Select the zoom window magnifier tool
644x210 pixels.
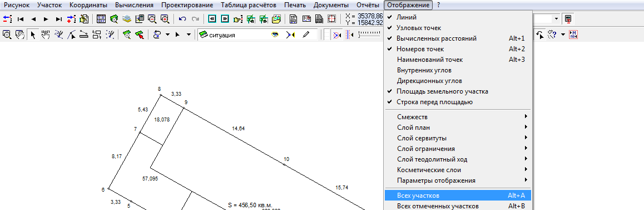(7, 35)
